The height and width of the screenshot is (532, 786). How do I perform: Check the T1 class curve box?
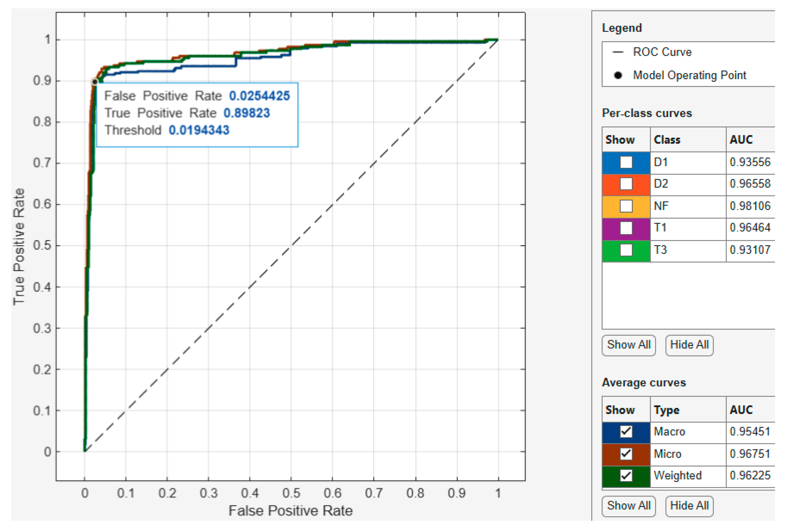pyautogui.click(x=626, y=228)
